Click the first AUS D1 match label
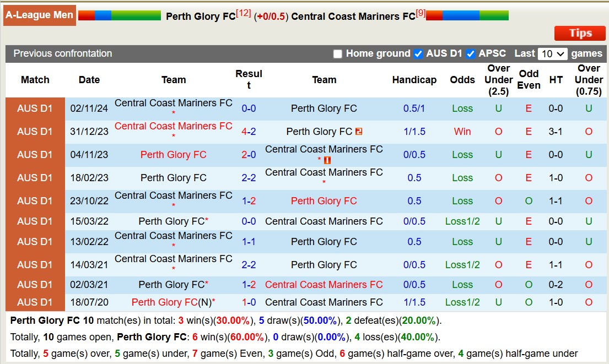This screenshot has height=364, width=609. click(35, 108)
